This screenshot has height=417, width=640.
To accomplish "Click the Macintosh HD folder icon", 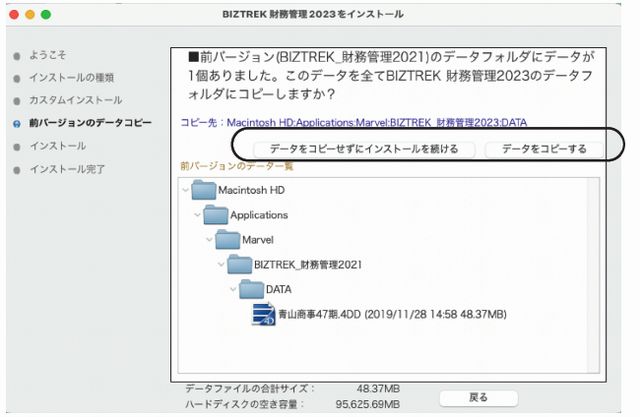I will point(203,190).
